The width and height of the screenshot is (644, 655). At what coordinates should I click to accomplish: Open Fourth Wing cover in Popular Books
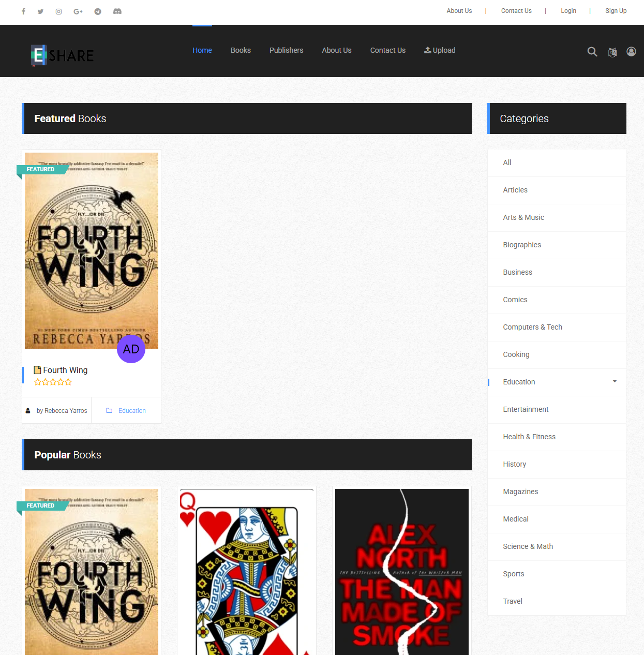pos(92,572)
